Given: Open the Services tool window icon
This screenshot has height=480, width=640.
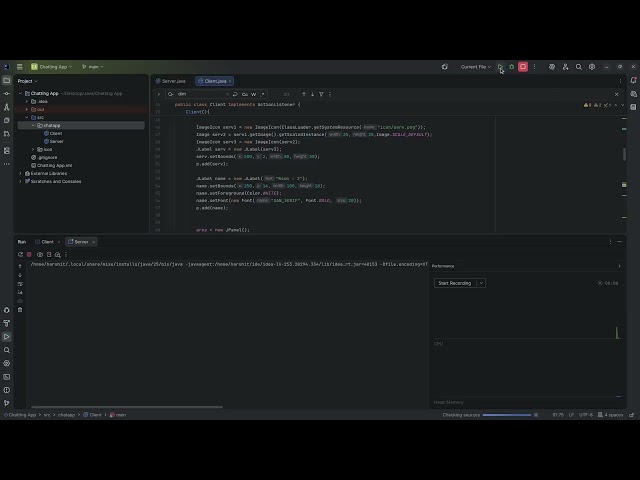Looking at the screenshot, I should coord(7,363).
